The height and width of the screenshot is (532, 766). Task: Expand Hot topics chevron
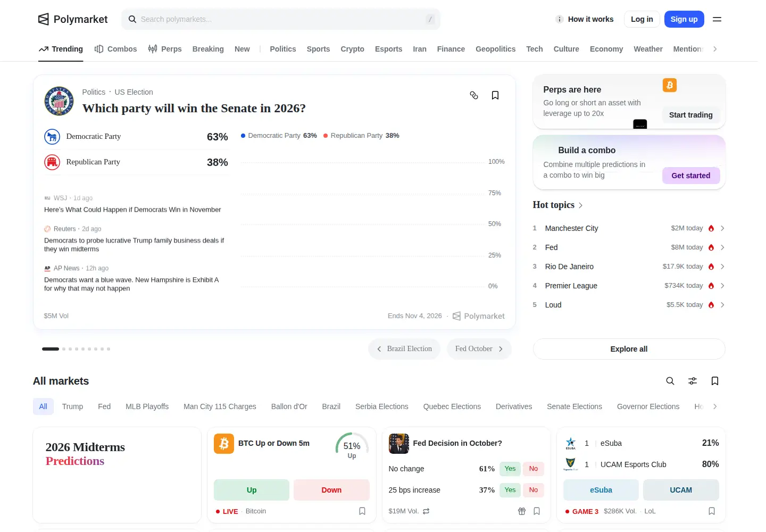(580, 205)
